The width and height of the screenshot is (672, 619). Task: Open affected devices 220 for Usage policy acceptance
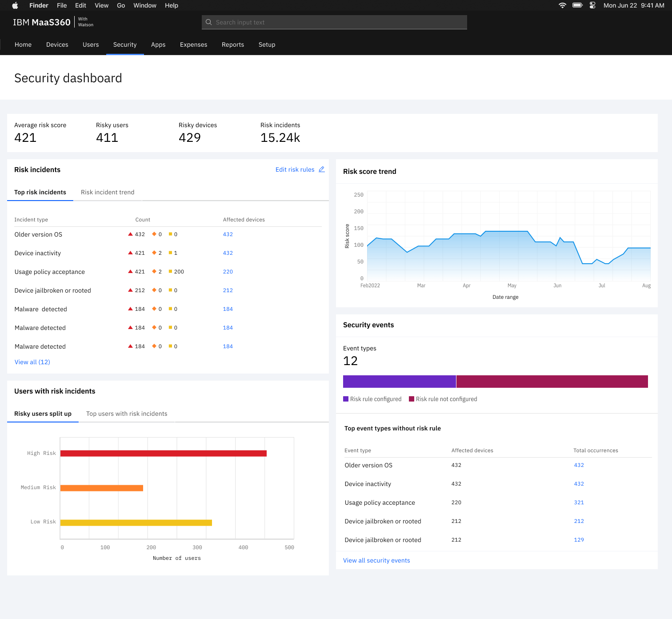tap(228, 272)
